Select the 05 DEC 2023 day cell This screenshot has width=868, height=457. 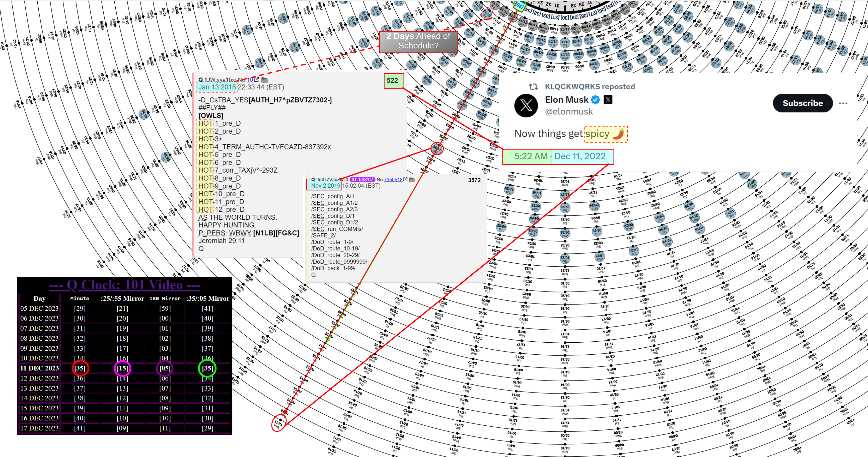[x=39, y=308]
